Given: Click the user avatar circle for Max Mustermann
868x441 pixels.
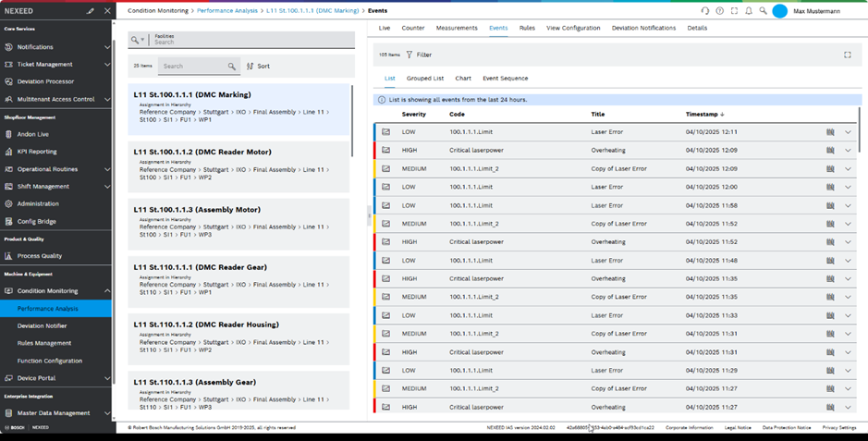Looking at the screenshot, I should [x=779, y=11].
